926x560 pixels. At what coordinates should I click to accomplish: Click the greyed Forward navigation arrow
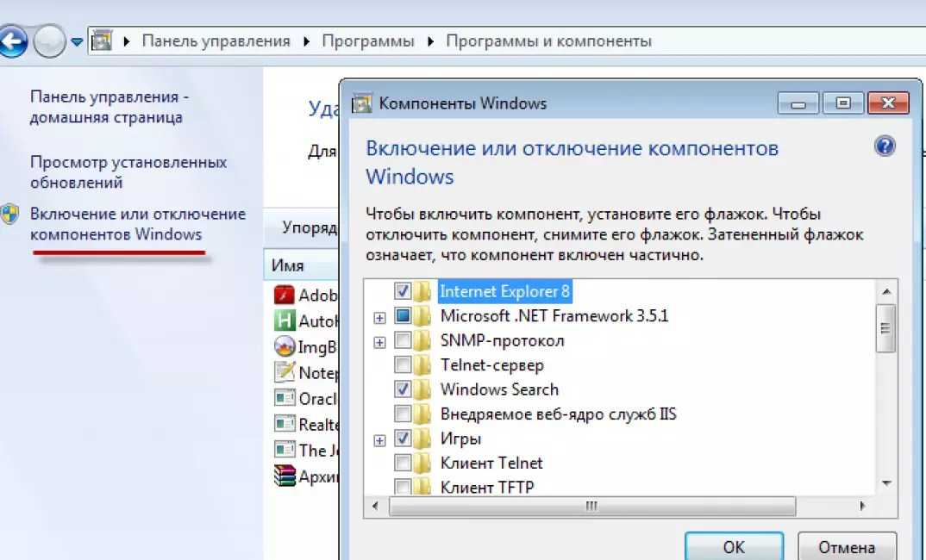coord(50,41)
